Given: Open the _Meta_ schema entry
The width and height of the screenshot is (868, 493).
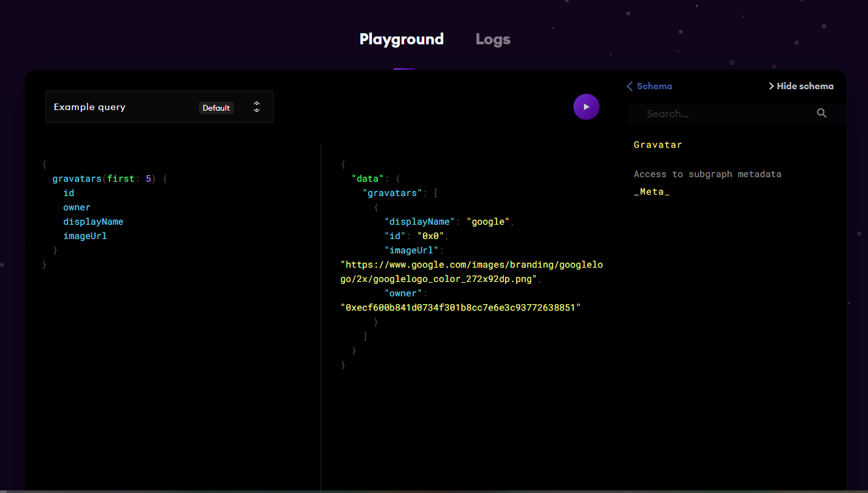Looking at the screenshot, I should 652,191.
